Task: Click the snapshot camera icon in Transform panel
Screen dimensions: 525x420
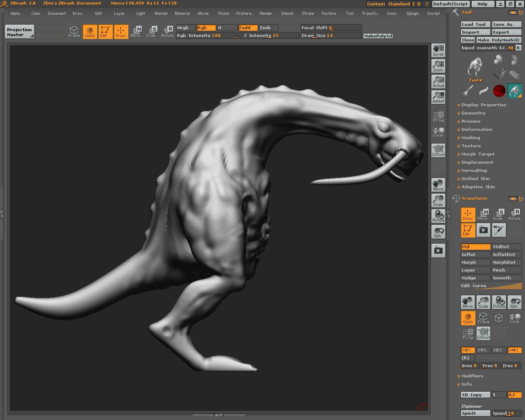Action: point(483,230)
